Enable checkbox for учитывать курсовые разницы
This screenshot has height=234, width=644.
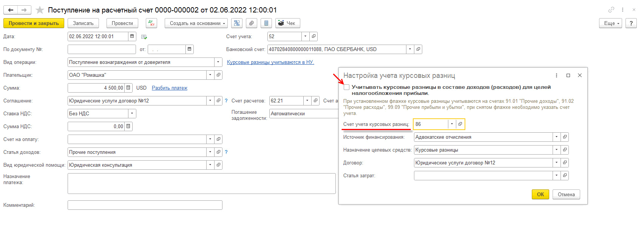[x=346, y=87]
